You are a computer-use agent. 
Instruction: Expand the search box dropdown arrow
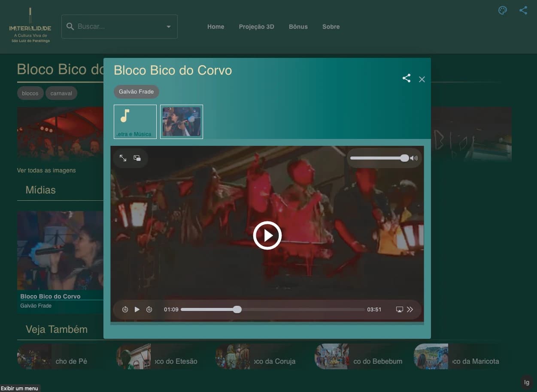[x=168, y=27]
